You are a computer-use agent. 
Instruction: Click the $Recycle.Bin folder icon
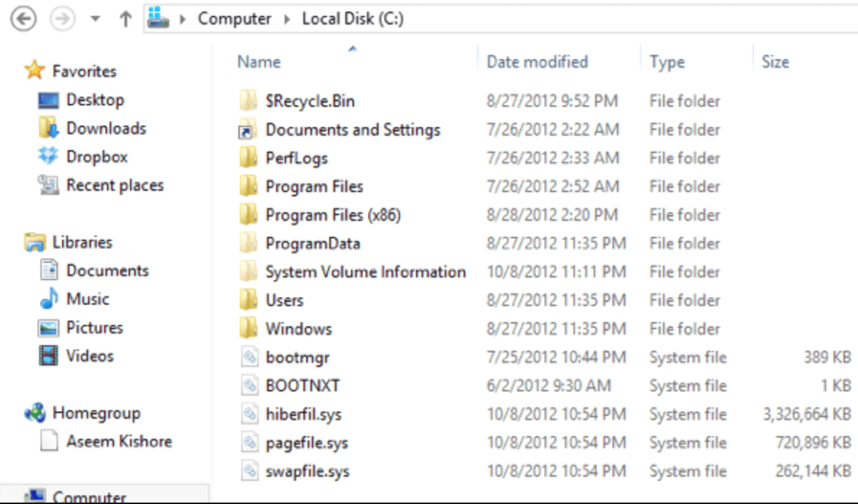click(248, 100)
